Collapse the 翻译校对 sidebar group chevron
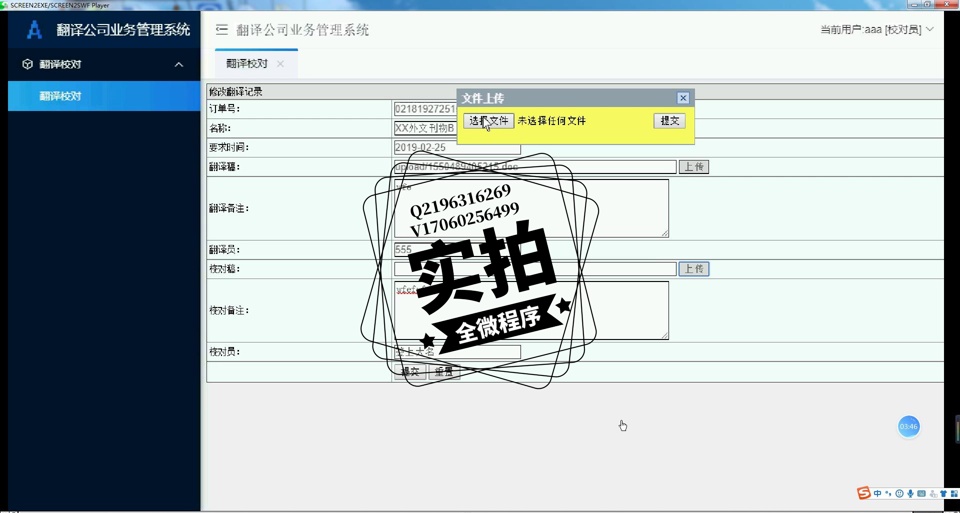 (x=179, y=64)
